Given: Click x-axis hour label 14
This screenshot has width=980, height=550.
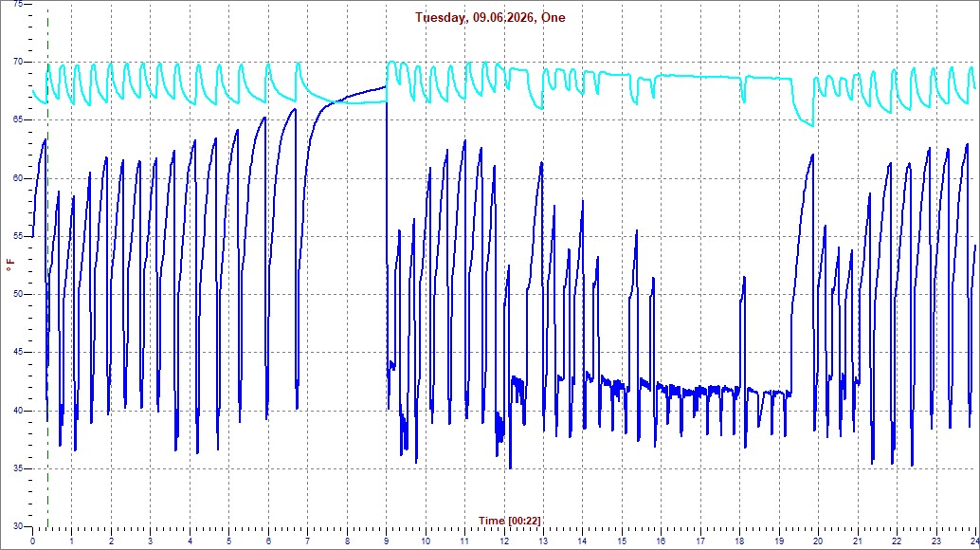Looking at the screenshot, I should [583, 541].
